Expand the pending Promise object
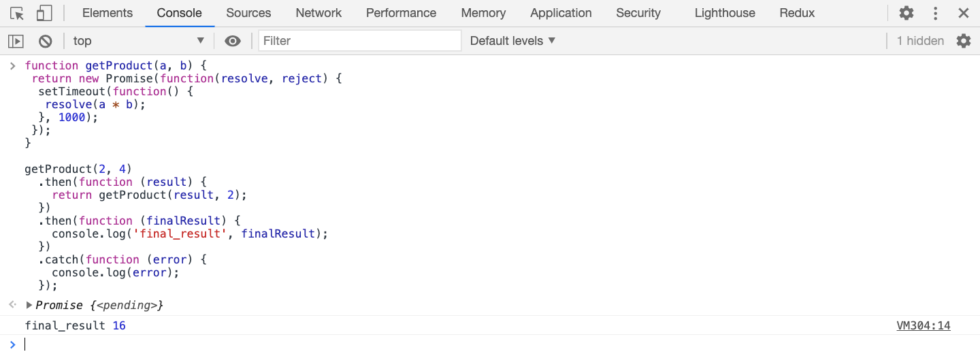 click(x=29, y=305)
